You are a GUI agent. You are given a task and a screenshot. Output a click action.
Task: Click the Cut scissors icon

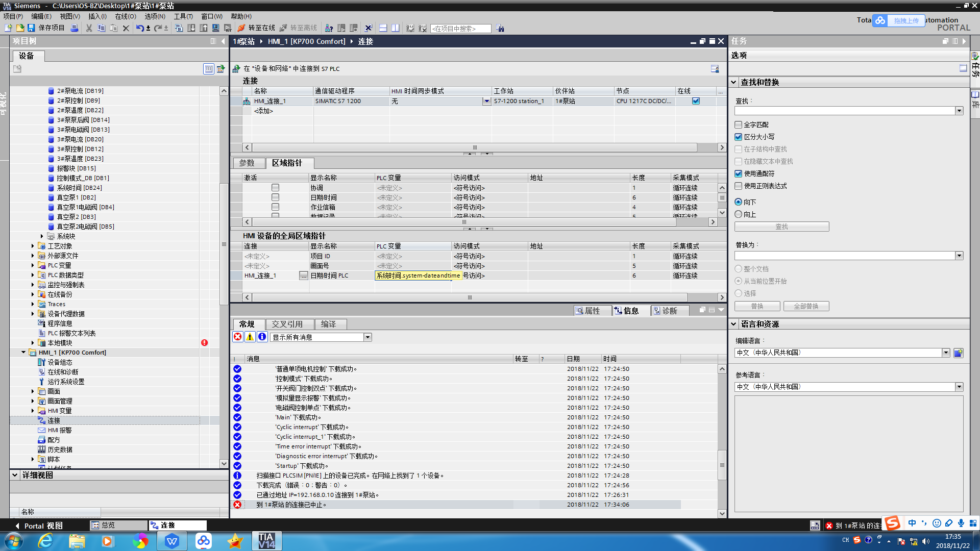click(89, 28)
